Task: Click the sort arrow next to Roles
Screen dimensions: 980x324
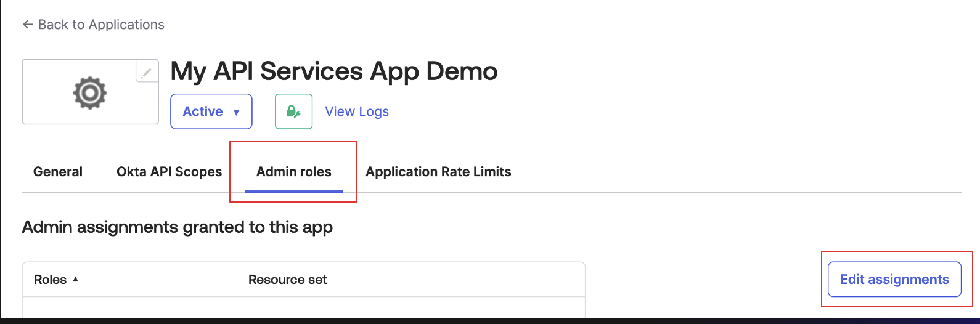Action: pyautogui.click(x=75, y=279)
